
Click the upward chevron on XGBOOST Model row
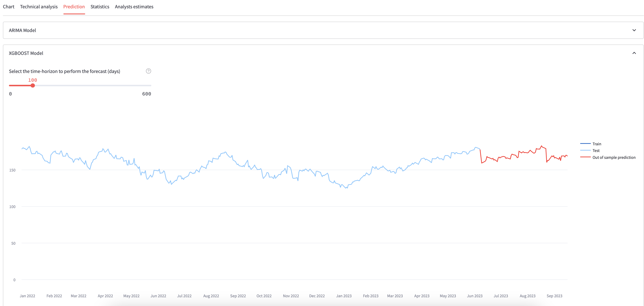click(x=634, y=53)
